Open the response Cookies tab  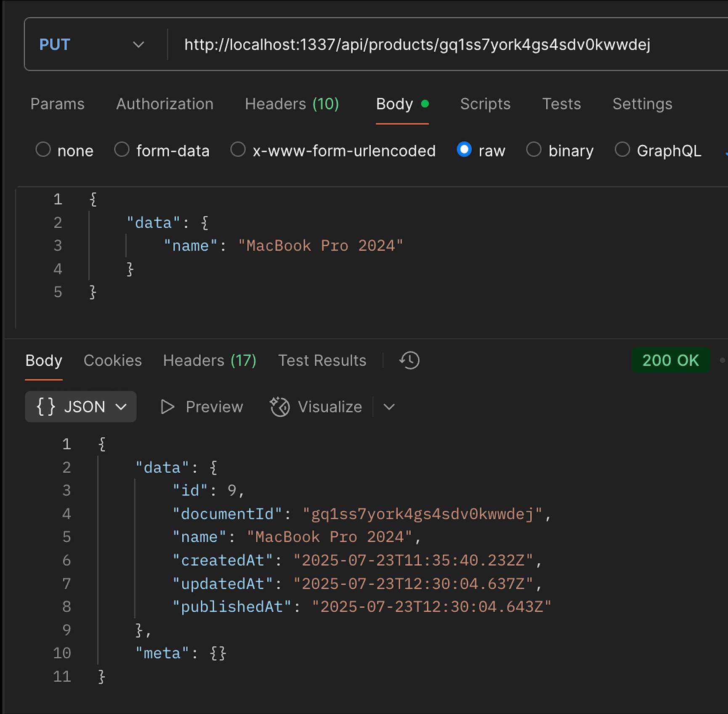click(x=113, y=360)
